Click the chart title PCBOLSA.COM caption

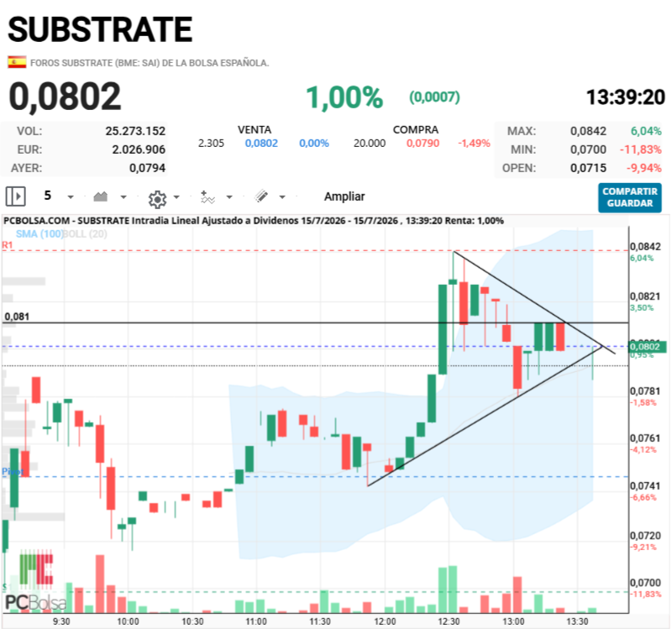(254, 221)
